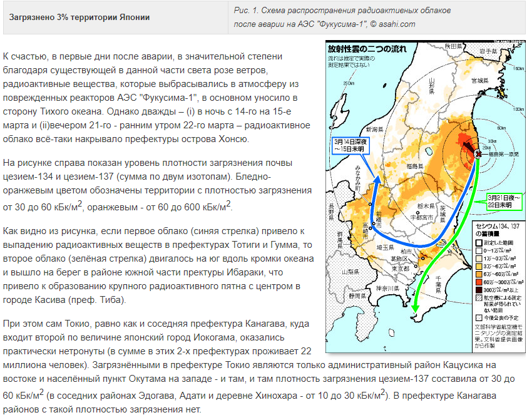
Task: Click the "250km" distance ring label
Action: (349, 83)
